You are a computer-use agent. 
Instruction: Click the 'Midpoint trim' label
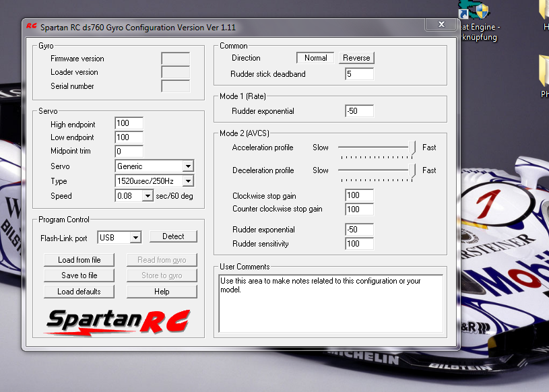(x=70, y=151)
